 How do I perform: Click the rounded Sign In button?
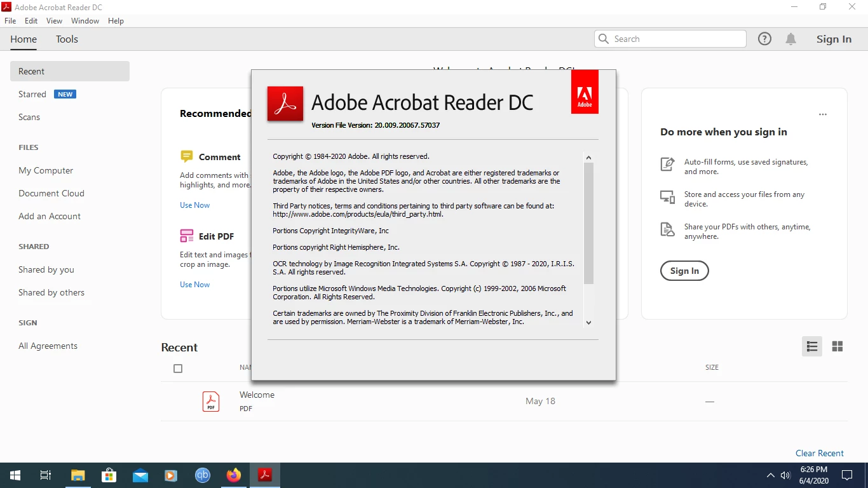click(x=684, y=271)
